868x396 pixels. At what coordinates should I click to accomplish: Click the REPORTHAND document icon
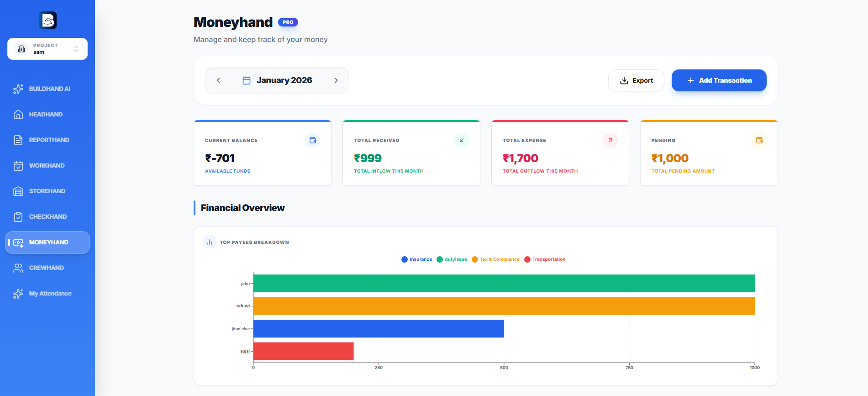click(18, 140)
